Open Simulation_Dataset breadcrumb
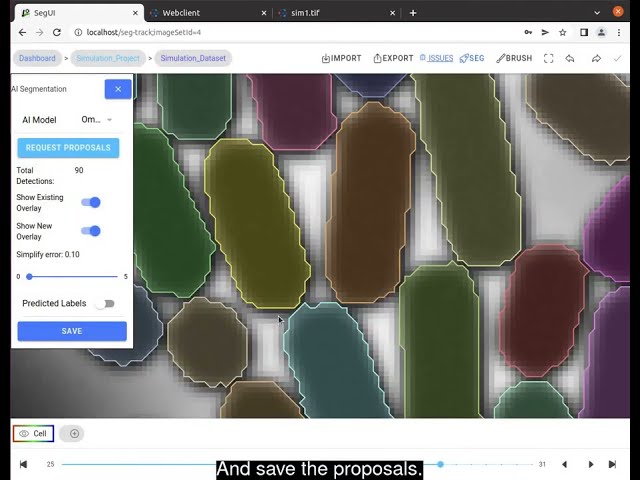This screenshot has height=480, width=640. coord(193,58)
